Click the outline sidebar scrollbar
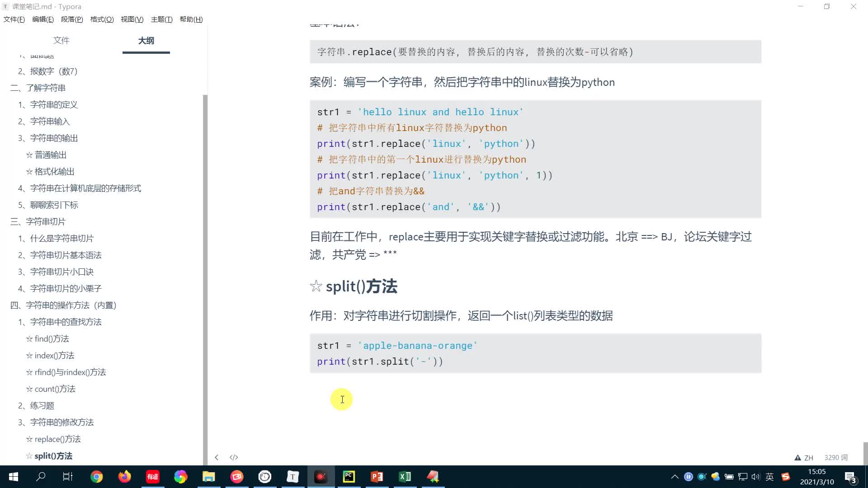 (x=205, y=279)
